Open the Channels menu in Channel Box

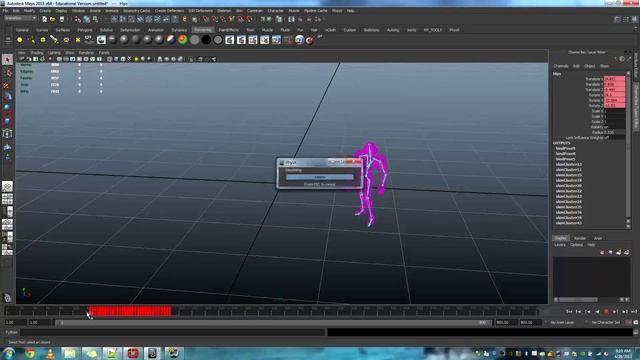[561, 66]
